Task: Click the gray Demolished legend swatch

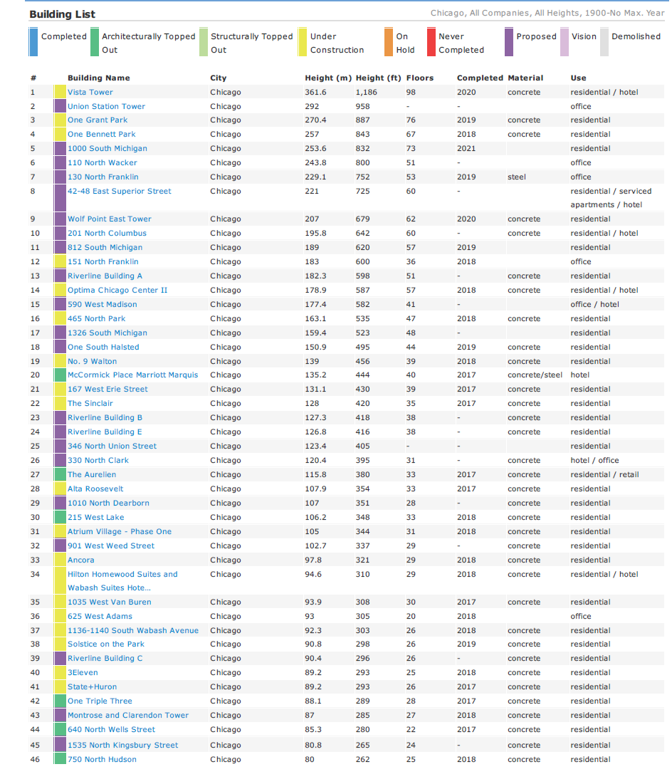Action: coord(604,42)
